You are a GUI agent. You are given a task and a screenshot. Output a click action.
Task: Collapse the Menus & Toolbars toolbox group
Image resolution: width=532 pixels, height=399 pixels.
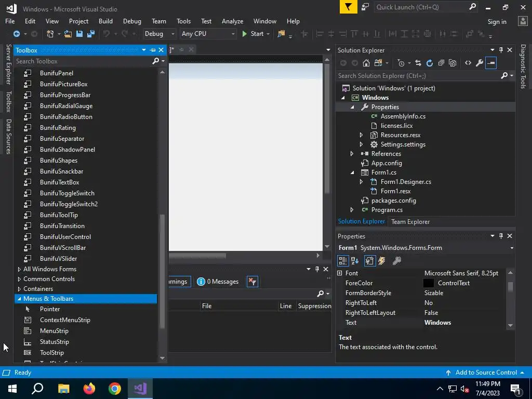pyautogui.click(x=19, y=299)
